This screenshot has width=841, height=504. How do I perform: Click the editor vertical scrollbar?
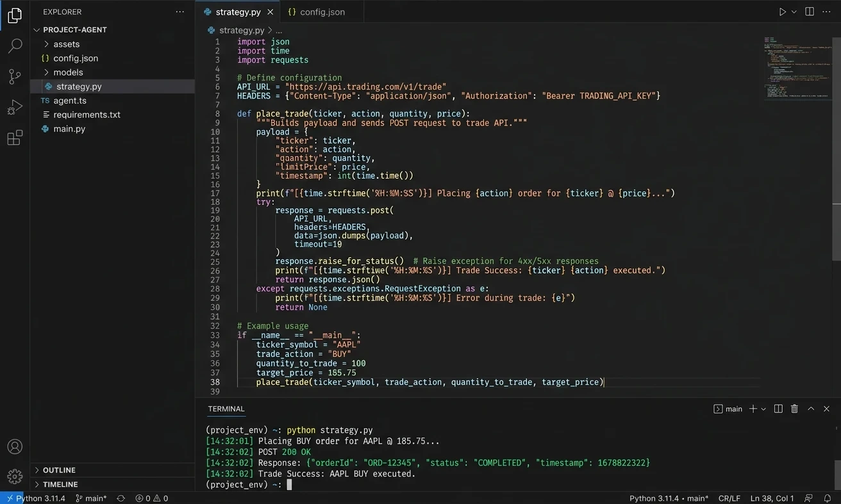coord(837,147)
